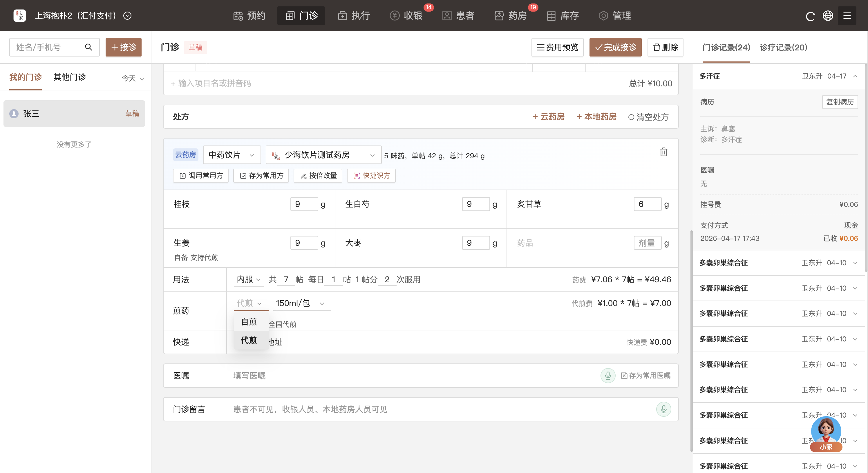This screenshot has width=868, height=473.
Task: Click the prescription trash delete icon
Action: [663, 152]
